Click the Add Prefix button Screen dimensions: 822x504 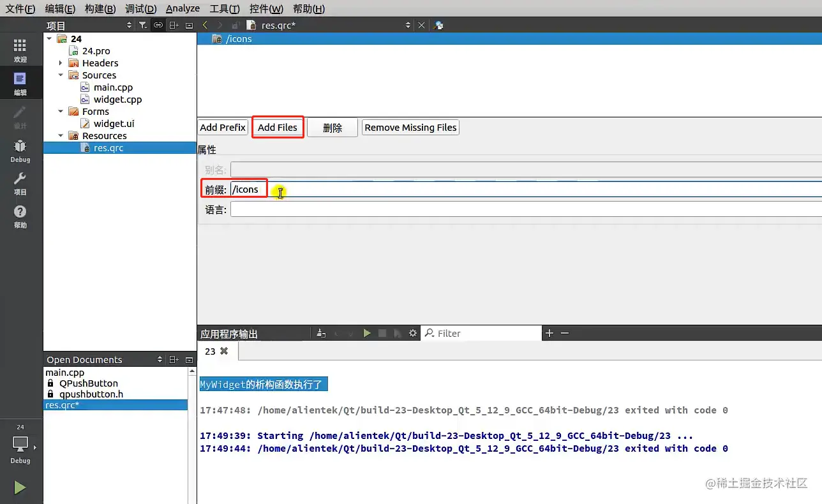[x=223, y=128]
